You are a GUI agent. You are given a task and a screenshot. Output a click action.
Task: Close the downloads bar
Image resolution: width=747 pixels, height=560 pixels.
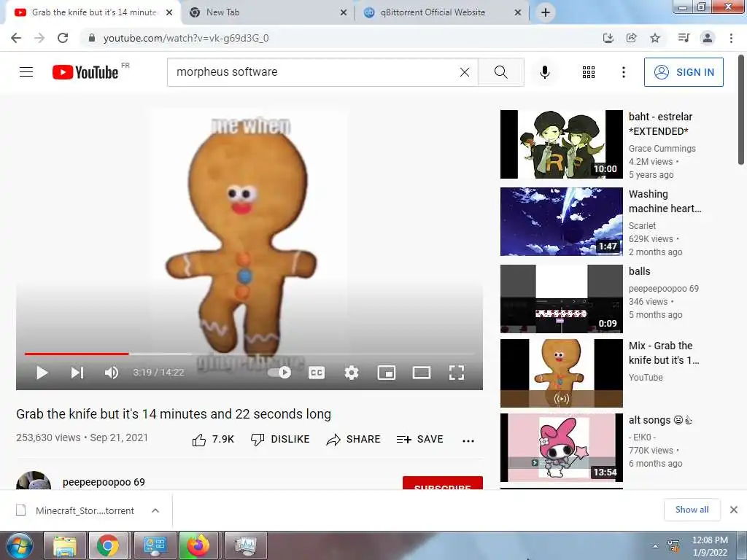[734, 510]
